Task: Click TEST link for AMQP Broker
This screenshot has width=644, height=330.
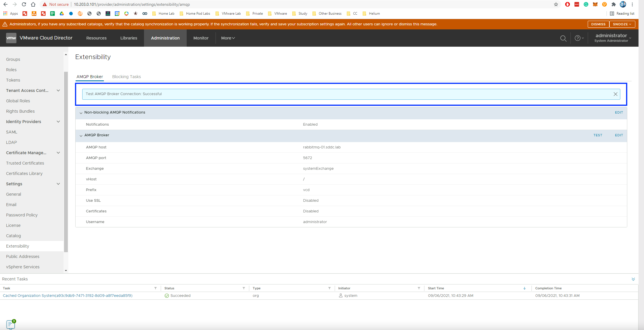Action: coord(598,135)
